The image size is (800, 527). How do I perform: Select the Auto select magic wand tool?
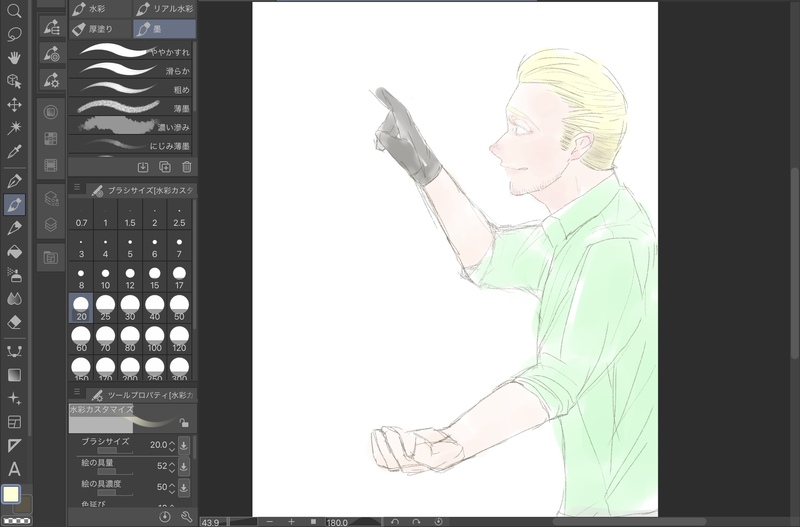click(14, 128)
